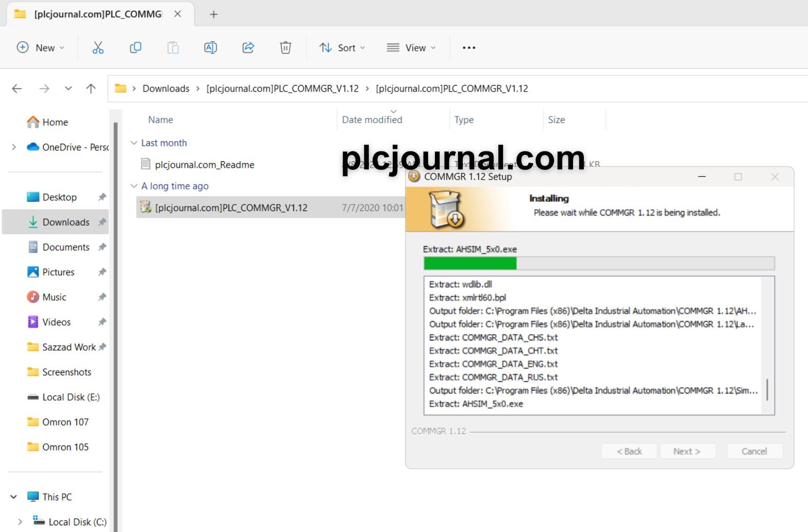Go back with the left arrow

(17, 89)
